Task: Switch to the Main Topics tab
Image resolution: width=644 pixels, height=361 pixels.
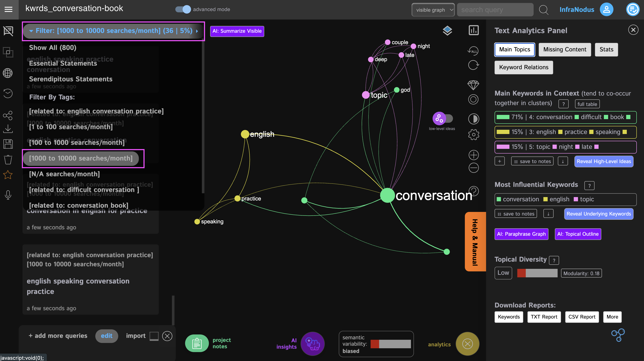Action: [515, 49]
